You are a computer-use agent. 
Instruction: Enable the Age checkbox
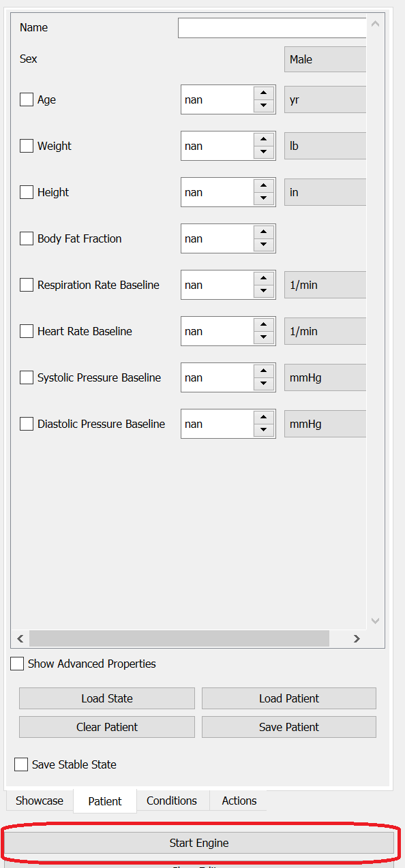click(27, 99)
